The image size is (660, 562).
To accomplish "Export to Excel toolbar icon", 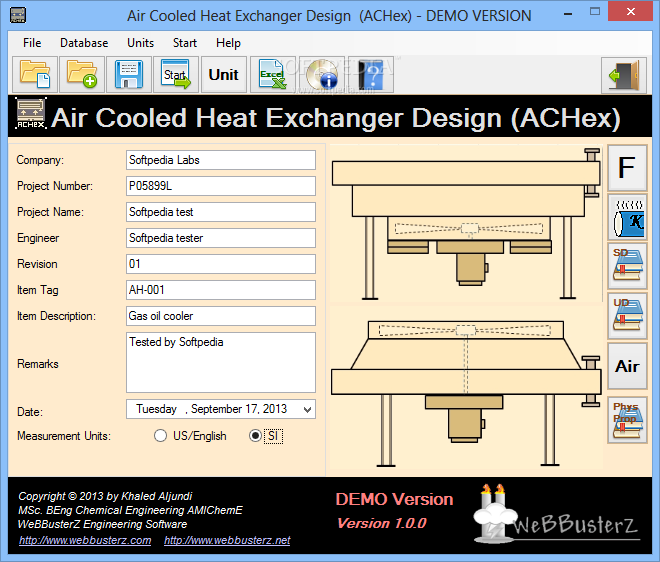I will click(272, 75).
